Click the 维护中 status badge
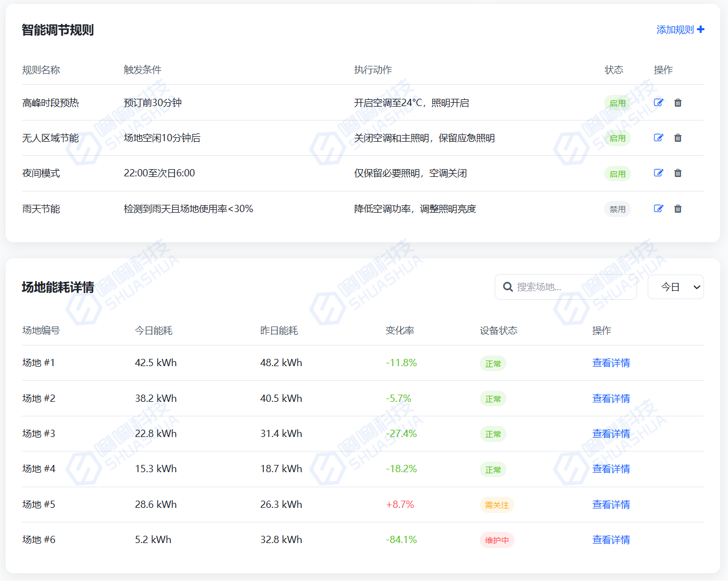Viewport: 728px width, 581px height. pos(496,540)
